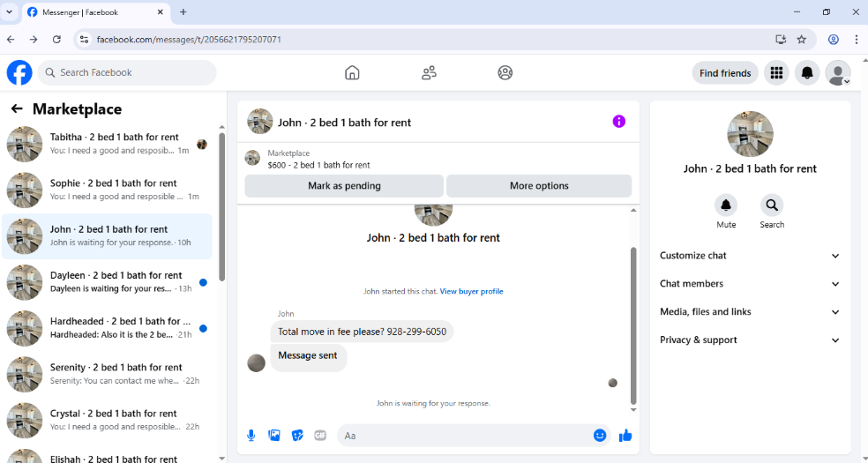Click the listing thumbnail in chat header

(x=259, y=122)
